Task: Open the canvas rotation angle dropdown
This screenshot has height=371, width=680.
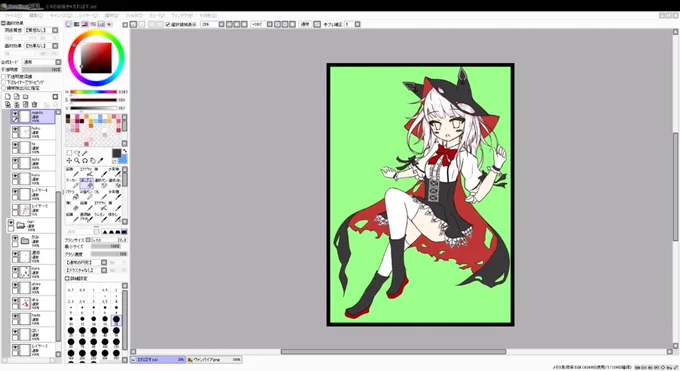Action: (x=269, y=24)
